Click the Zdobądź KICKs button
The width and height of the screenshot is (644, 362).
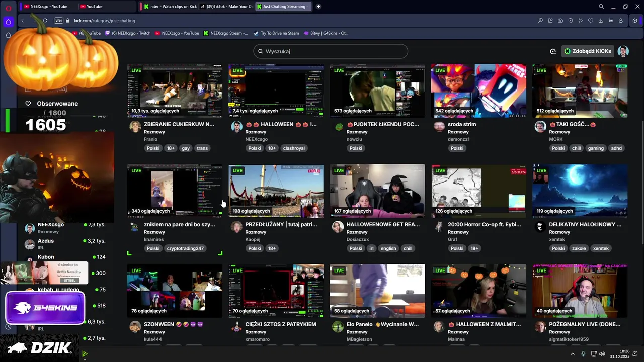pyautogui.click(x=588, y=51)
